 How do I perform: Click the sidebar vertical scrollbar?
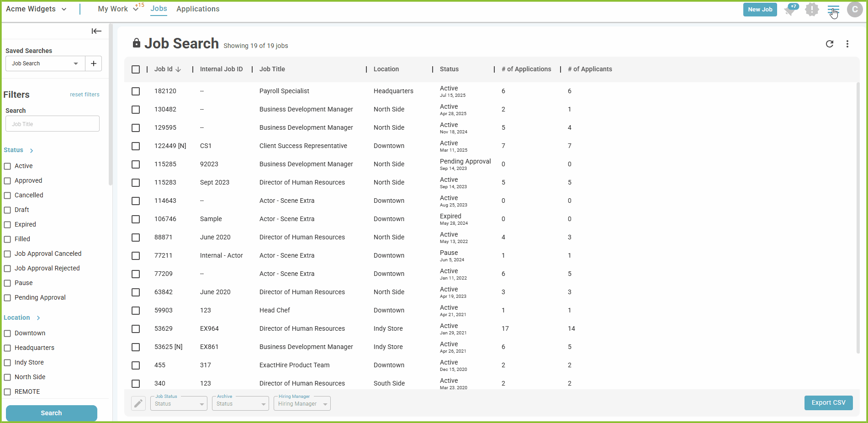tap(110, 105)
